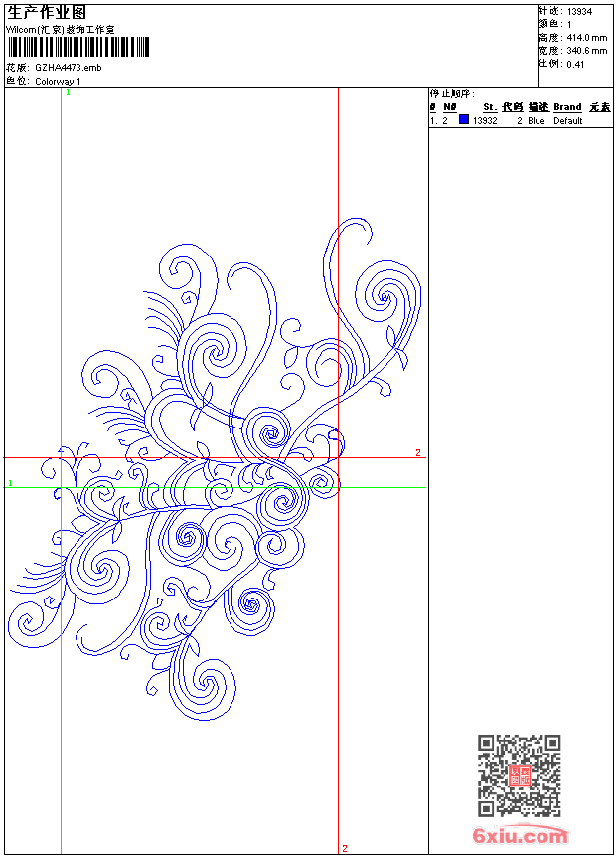
Task: Select the Brand column header
Action: tap(567, 107)
